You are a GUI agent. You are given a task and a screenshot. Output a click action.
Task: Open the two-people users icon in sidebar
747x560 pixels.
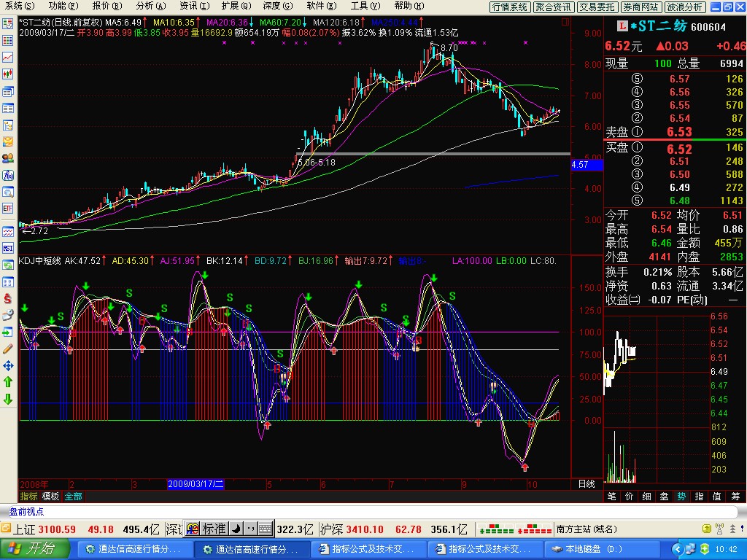tap(7, 158)
